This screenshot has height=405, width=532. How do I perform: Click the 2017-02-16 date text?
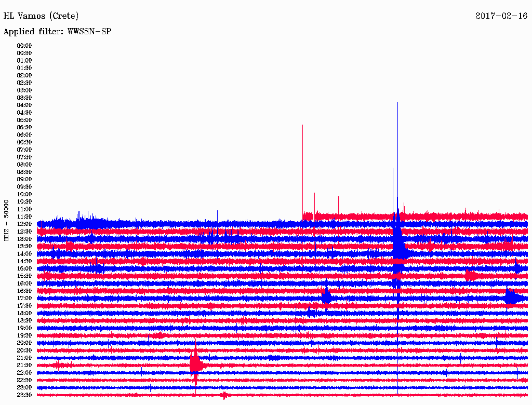tap(501, 16)
